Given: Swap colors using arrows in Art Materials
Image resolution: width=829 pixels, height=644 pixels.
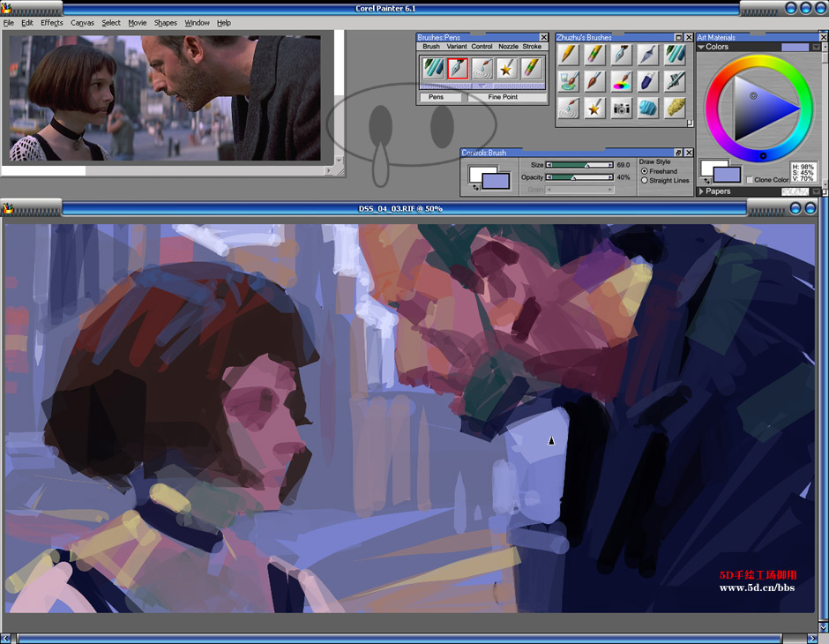Looking at the screenshot, I should [x=707, y=181].
